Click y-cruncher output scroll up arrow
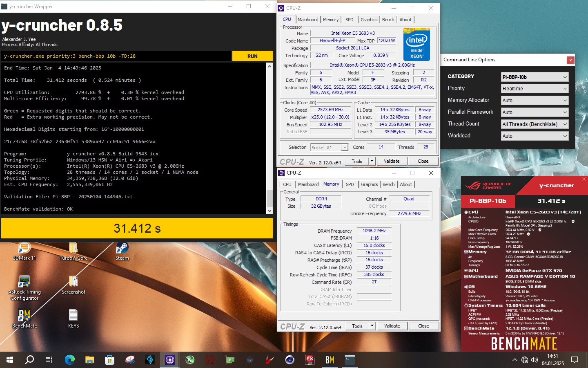Viewport: 588px width, 368px height. click(269, 66)
